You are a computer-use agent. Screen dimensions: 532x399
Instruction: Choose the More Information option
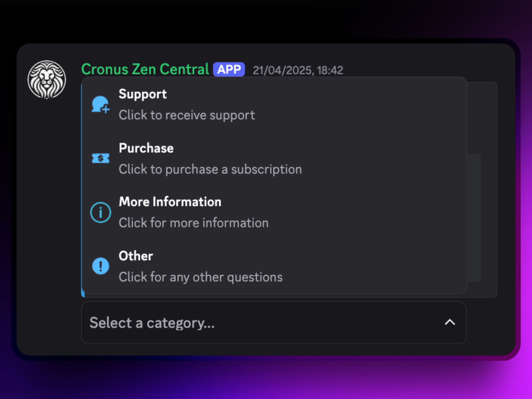tap(274, 213)
